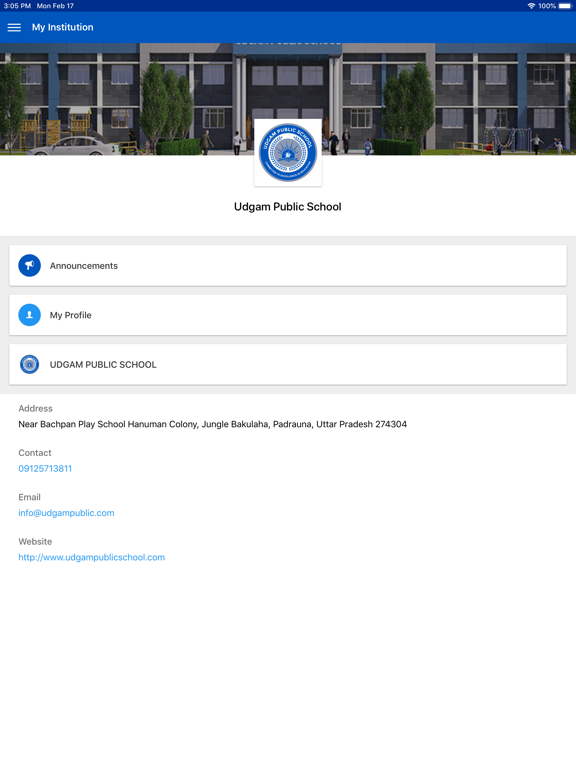Tap the Wi-Fi status icon
The image size is (576, 768).
coord(531,6)
